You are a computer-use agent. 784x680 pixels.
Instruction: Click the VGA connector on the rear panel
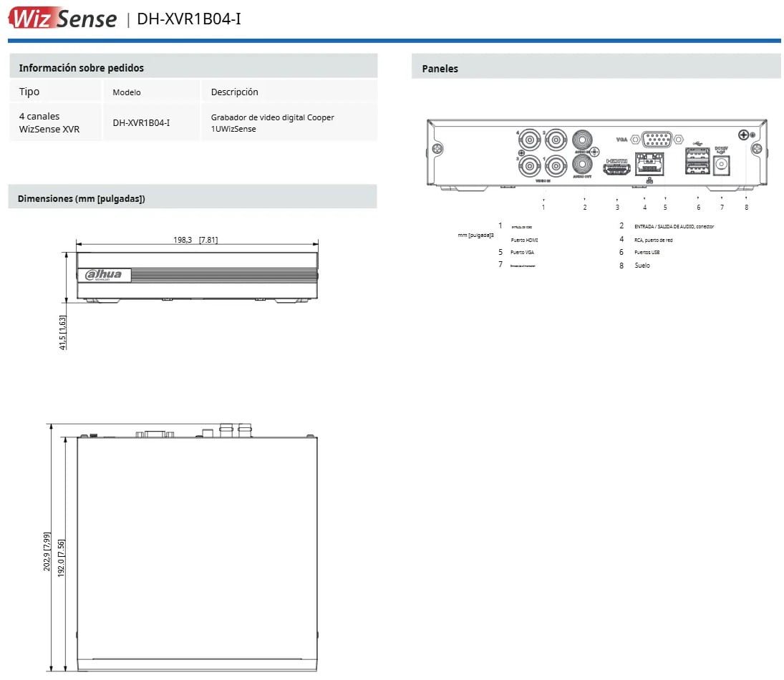pos(657,140)
